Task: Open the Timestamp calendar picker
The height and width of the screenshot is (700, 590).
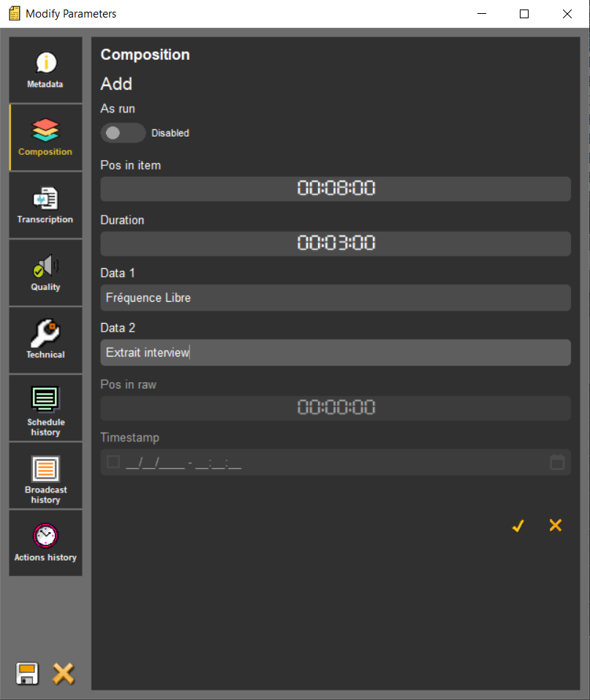Action: pyautogui.click(x=556, y=462)
